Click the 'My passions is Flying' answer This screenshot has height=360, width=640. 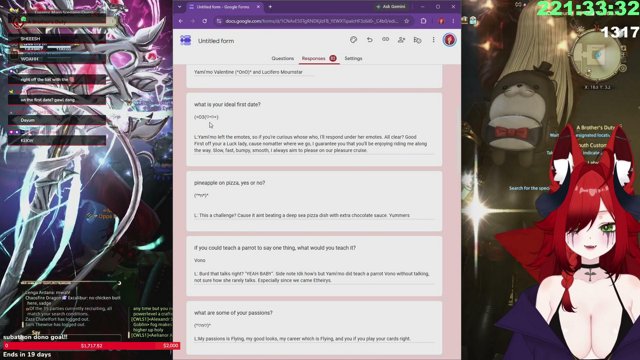pos(302,338)
